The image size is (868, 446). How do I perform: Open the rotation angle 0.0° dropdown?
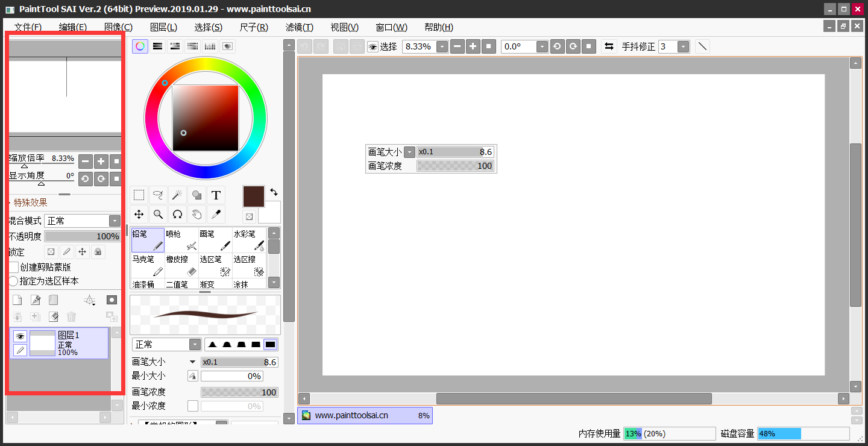tap(542, 46)
